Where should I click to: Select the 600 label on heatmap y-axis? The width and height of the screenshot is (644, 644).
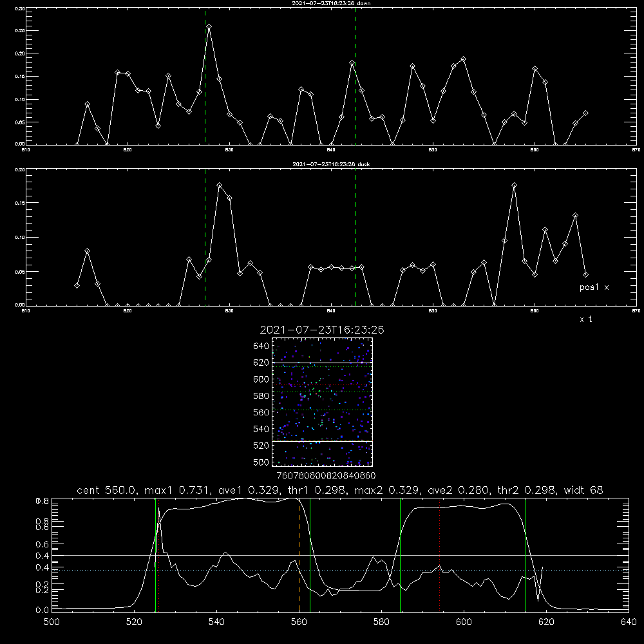(261, 379)
